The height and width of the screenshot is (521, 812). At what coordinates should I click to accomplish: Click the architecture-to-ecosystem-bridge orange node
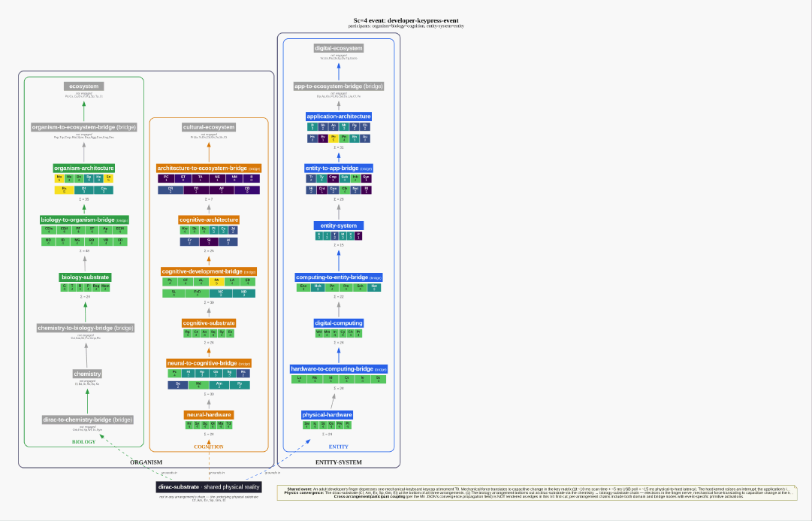pos(209,168)
